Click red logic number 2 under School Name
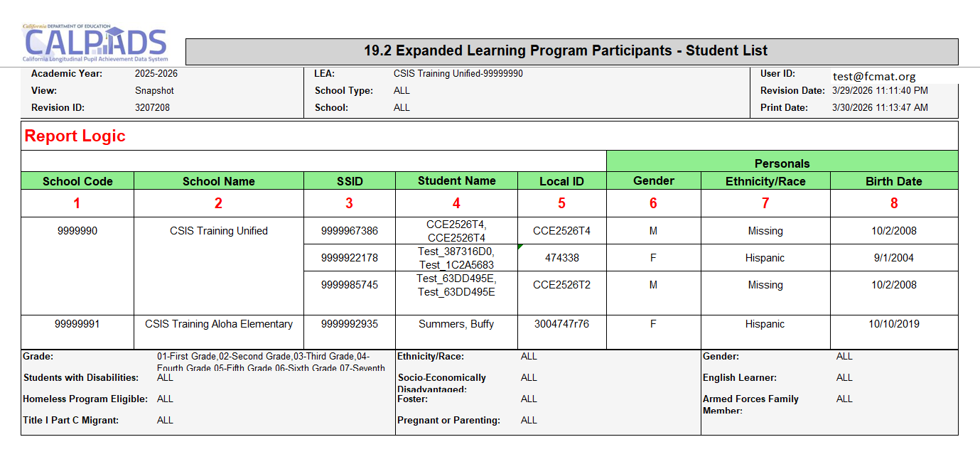This screenshot has width=980, height=459. click(218, 203)
